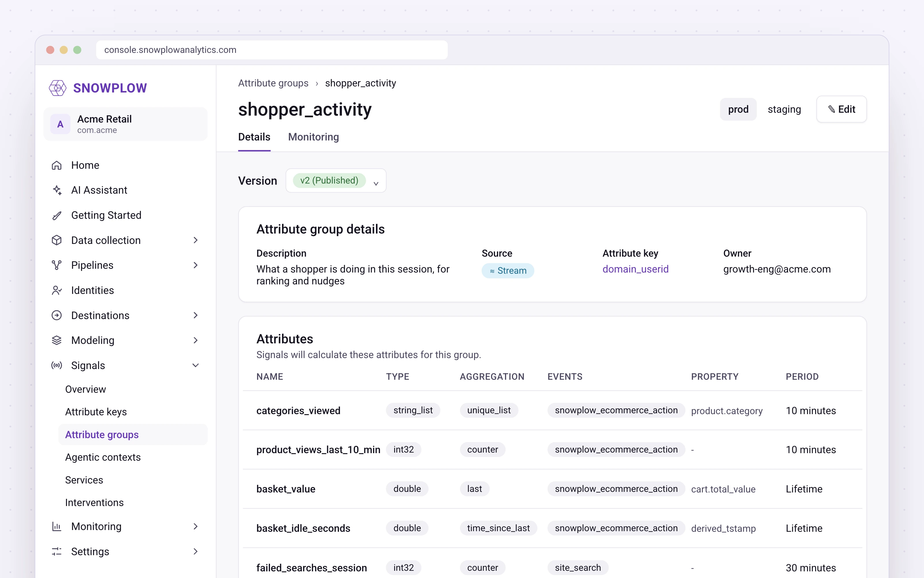Collapse the Signals section chevron
Viewport: 924px width, 578px height.
click(195, 366)
